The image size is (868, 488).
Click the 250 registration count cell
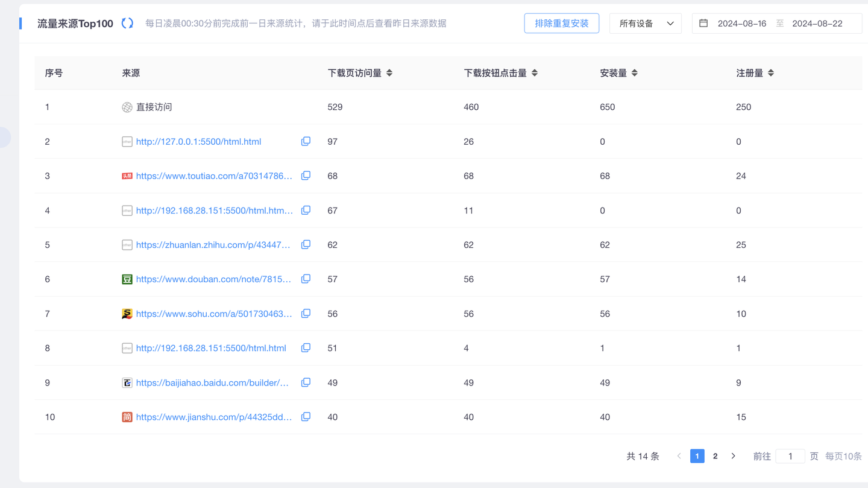point(744,107)
